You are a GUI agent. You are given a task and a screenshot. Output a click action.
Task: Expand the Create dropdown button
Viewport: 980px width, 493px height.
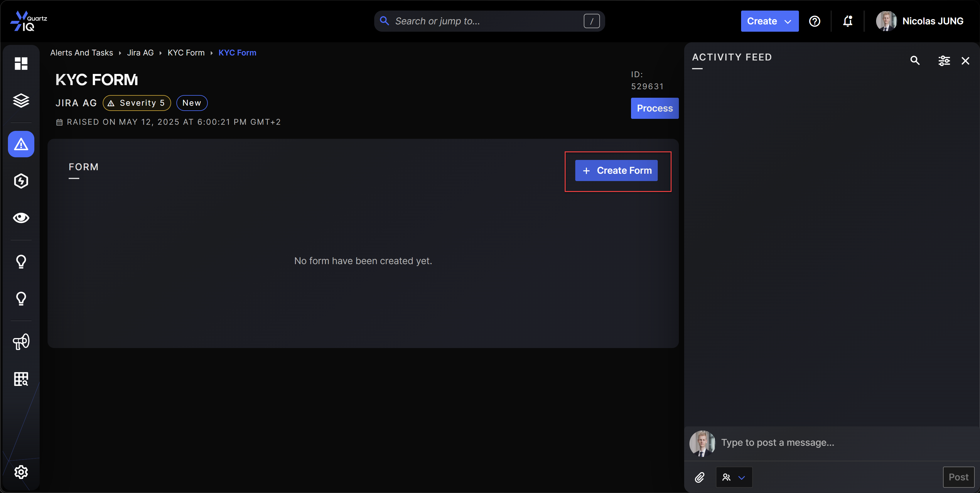point(769,21)
